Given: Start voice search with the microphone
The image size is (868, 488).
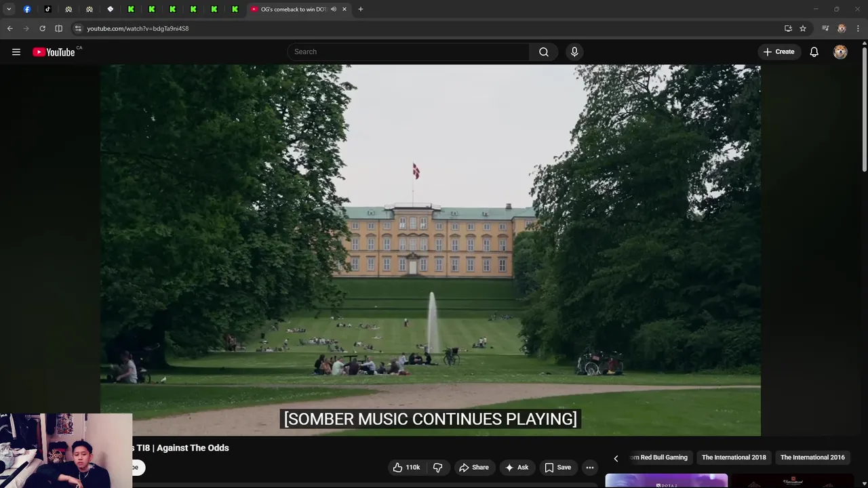Looking at the screenshot, I should point(574,52).
